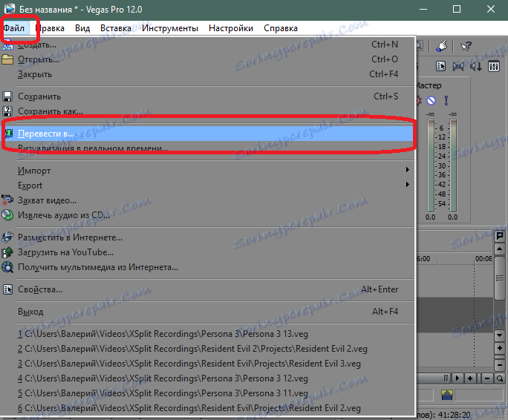Viewport: 508px width, 420px height.
Task: Select Сохранить menu entry
Action: 208,96
